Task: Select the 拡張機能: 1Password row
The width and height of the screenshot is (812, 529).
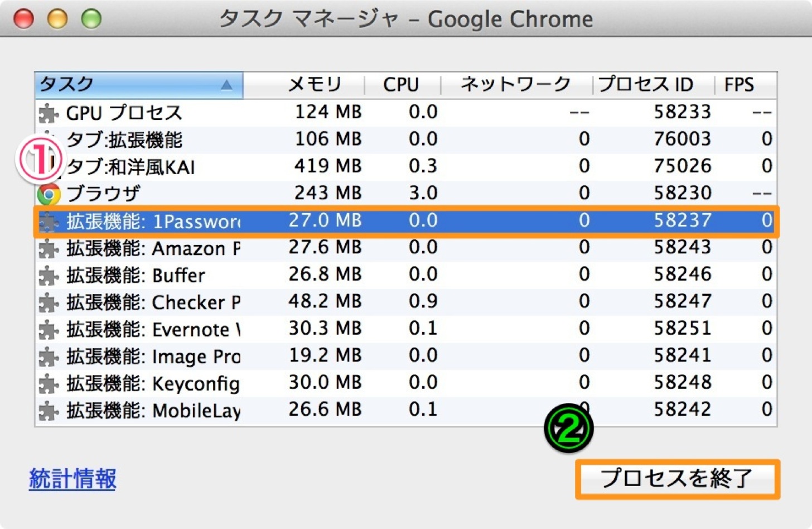Action: click(406, 221)
